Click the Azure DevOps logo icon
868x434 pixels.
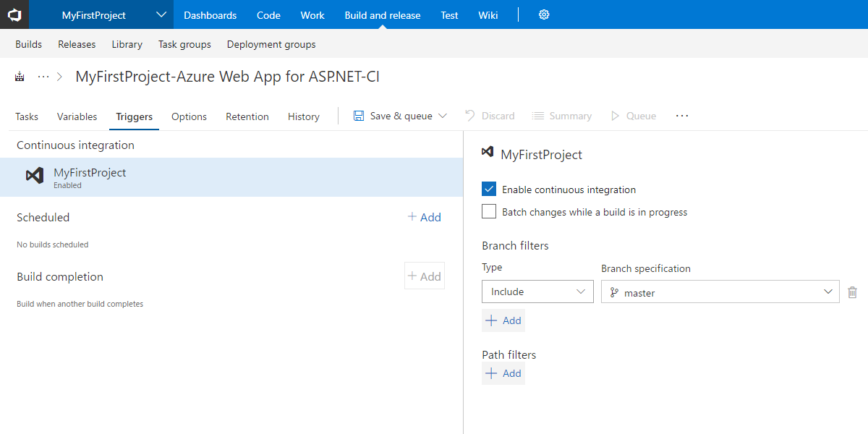14,14
